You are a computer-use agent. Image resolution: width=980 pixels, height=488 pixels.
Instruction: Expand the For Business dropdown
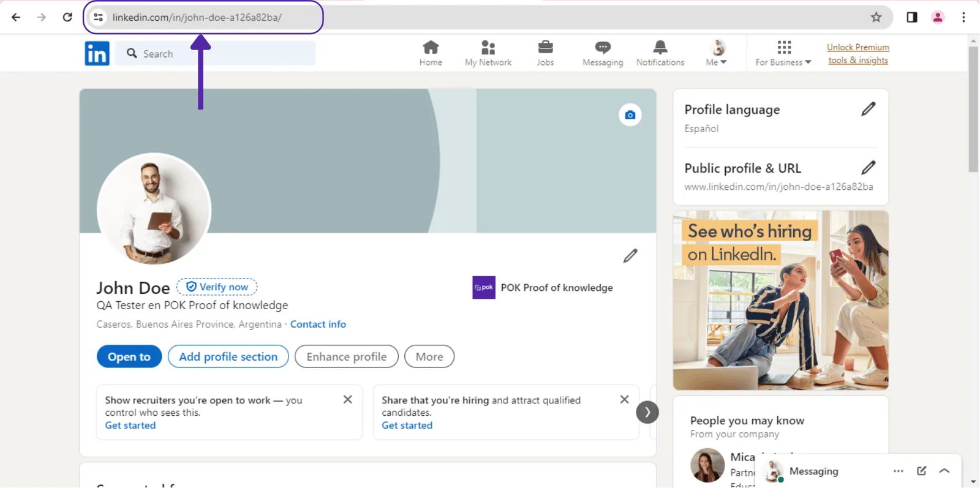click(x=783, y=53)
